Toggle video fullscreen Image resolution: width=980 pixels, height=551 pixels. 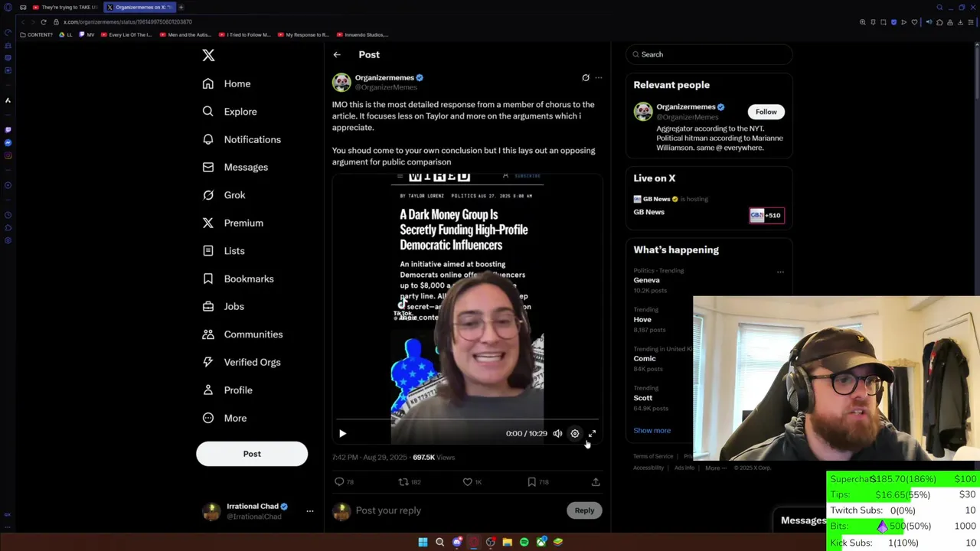point(592,434)
